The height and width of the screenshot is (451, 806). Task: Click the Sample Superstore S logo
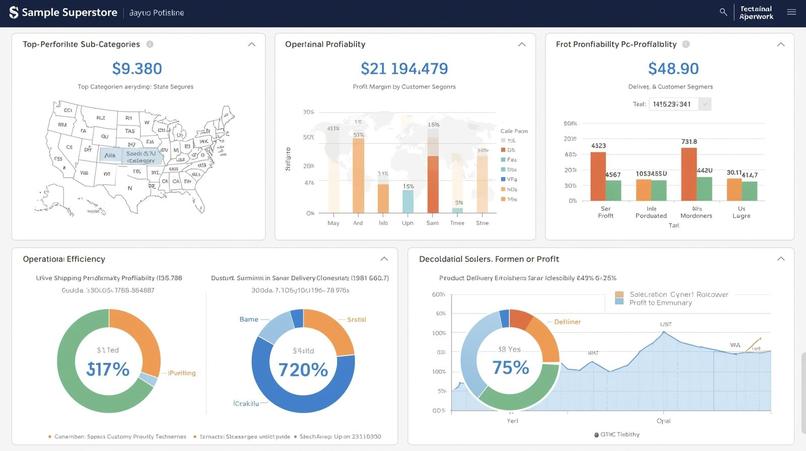tap(13, 12)
